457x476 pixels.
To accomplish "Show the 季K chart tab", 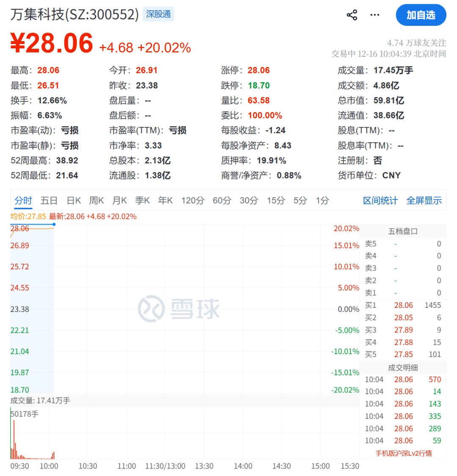I will pyautogui.click(x=142, y=201).
